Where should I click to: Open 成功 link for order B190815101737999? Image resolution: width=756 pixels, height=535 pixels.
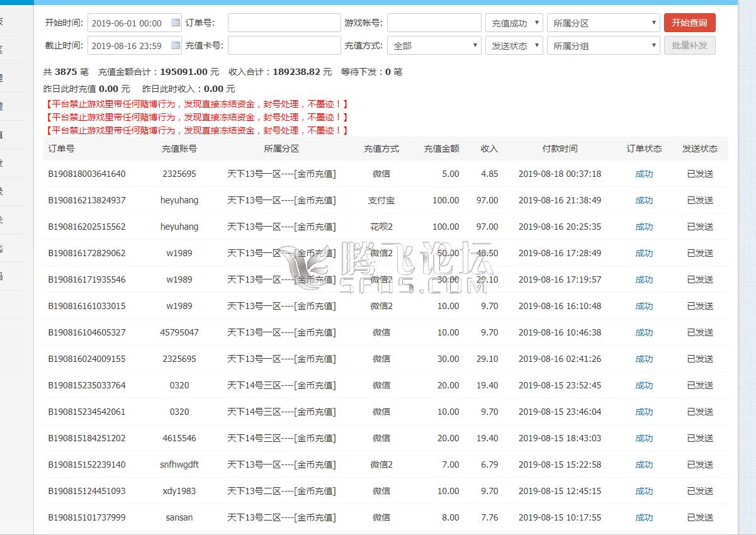click(x=644, y=518)
